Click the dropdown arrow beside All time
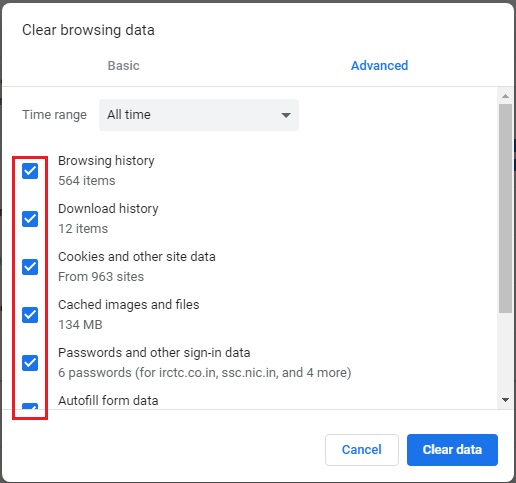This screenshot has width=516, height=483. 286,115
